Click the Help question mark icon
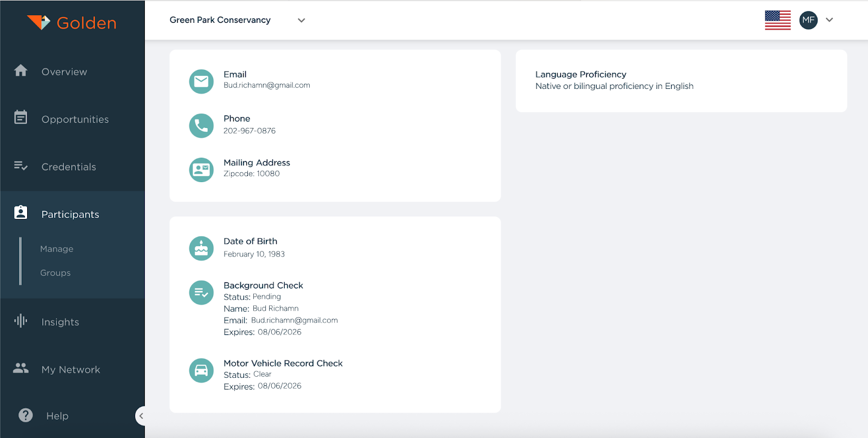This screenshot has width=868, height=438. coord(25,415)
